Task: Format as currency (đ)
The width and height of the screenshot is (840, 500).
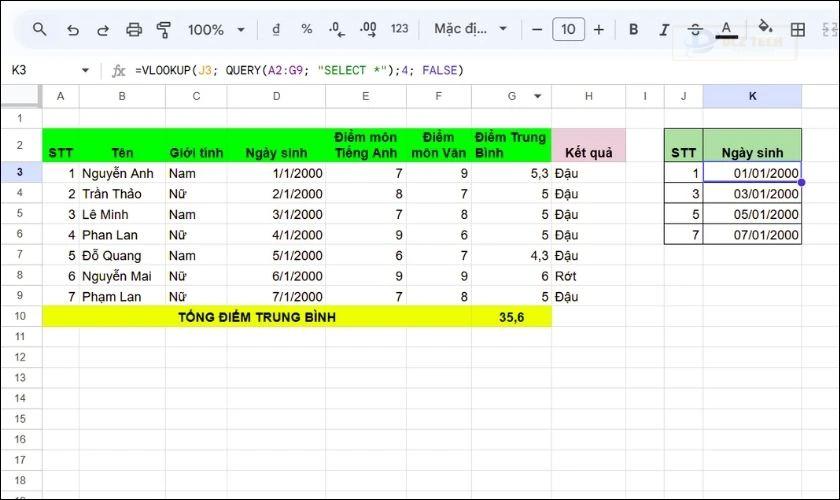Action: tap(276, 29)
